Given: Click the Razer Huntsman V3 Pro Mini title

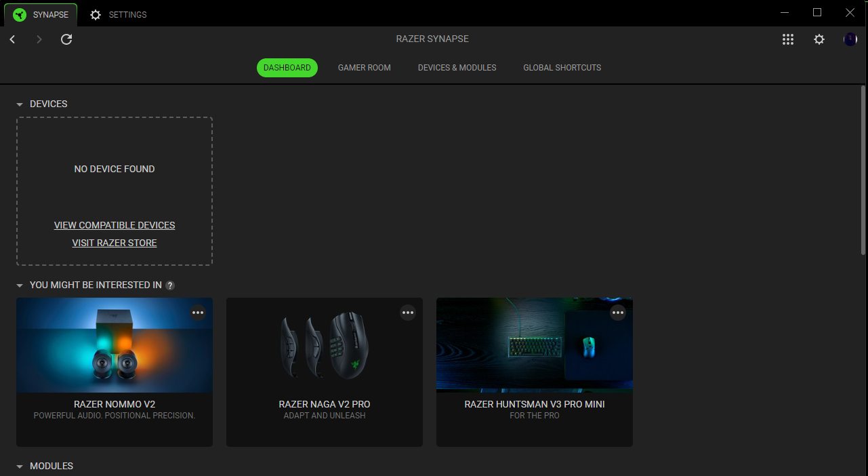Looking at the screenshot, I should (535, 404).
